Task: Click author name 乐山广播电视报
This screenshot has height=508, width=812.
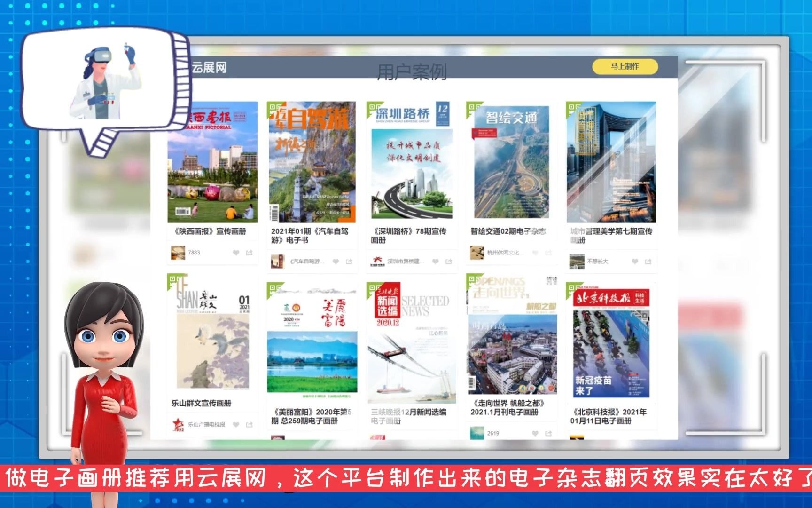Action: pos(207,424)
